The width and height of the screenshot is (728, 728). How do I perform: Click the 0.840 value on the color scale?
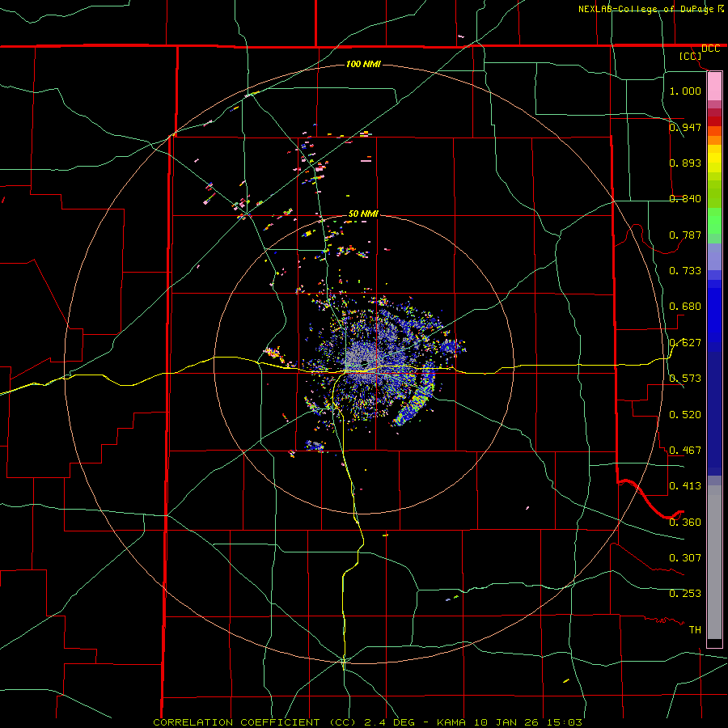point(685,198)
